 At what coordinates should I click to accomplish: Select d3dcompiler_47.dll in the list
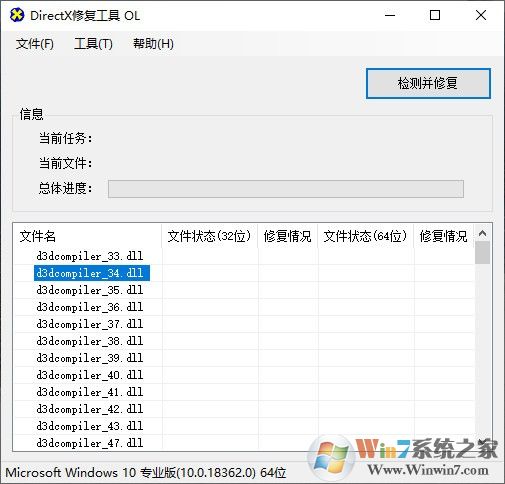90,443
